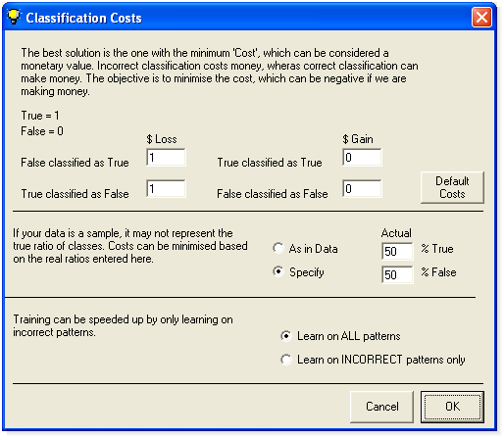Close the Classification Costs dialog
This screenshot has width=504, height=438.
pos(481,18)
